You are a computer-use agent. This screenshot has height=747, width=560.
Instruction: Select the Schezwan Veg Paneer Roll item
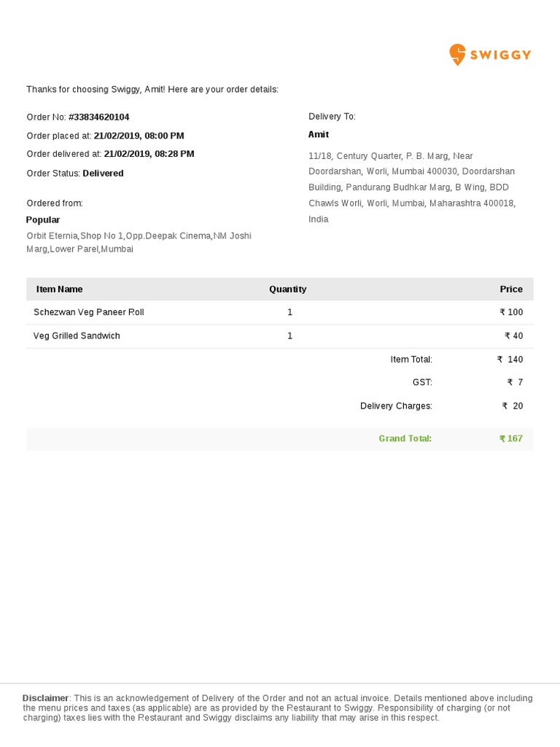click(89, 312)
